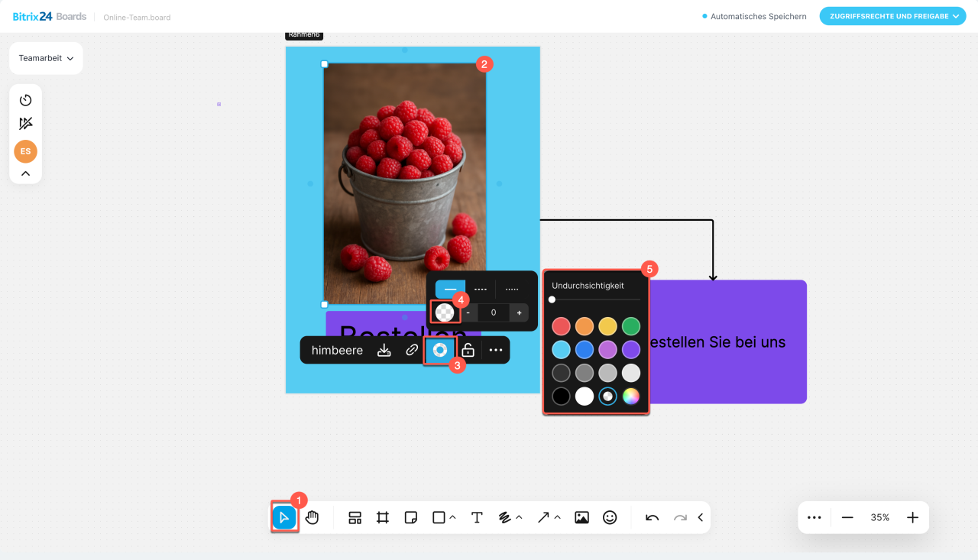Download the himbeere image
The width and height of the screenshot is (978, 560).
point(384,350)
